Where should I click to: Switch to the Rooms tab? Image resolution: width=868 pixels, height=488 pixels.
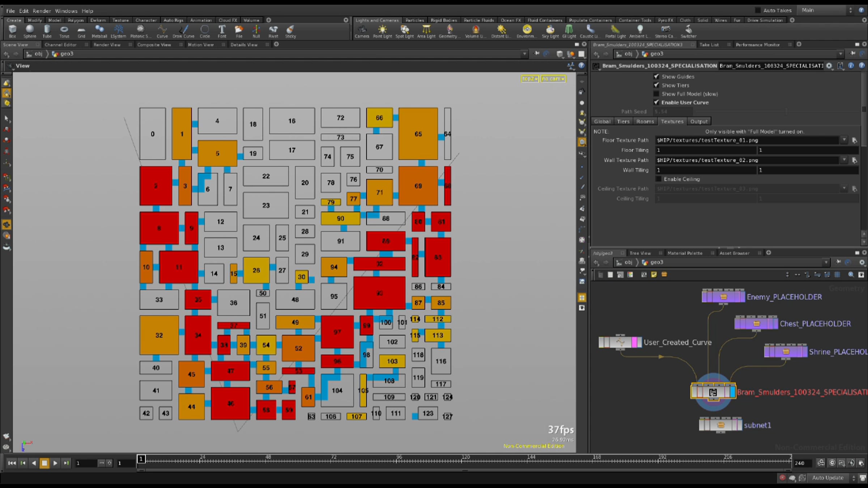pyautogui.click(x=645, y=121)
